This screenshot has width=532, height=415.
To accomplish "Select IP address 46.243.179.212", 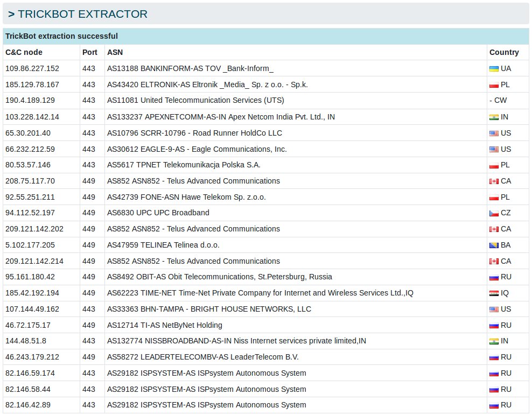I will [32, 357].
